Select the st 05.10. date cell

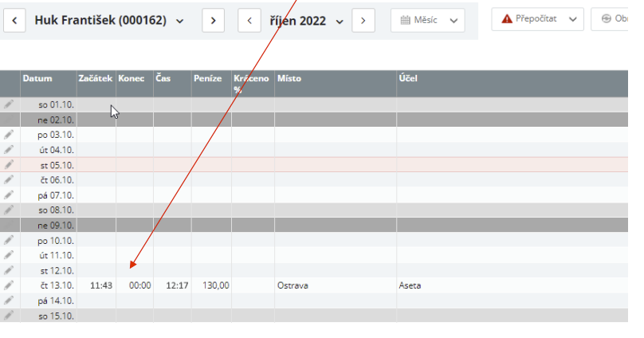tap(49, 165)
